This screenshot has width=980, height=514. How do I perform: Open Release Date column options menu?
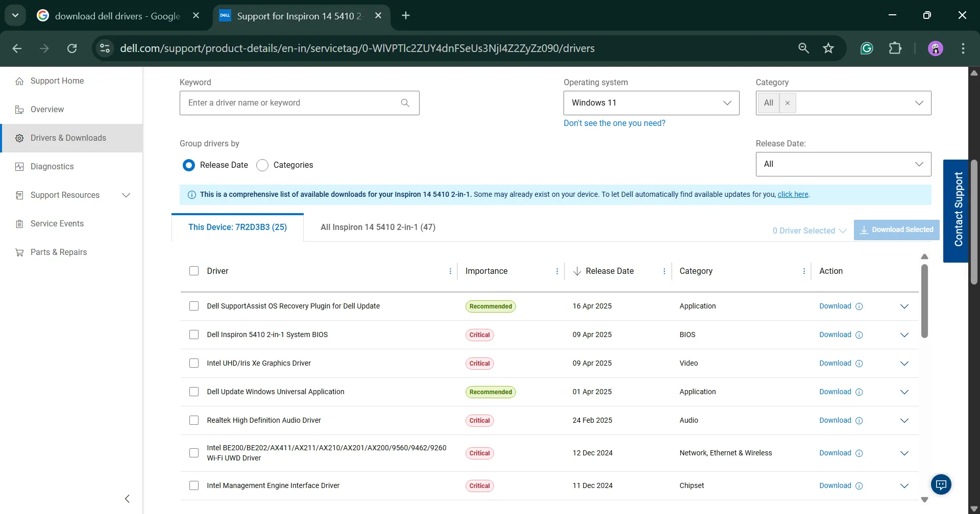(664, 271)
